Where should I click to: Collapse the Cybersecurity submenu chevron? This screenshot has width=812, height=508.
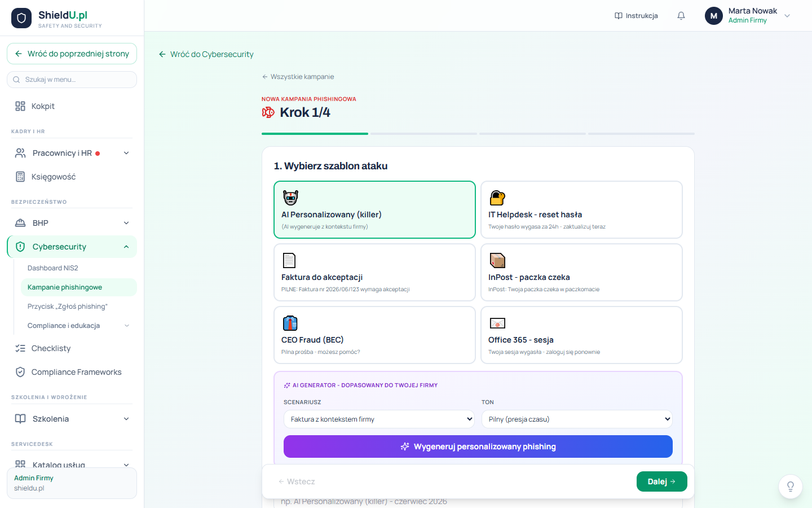point(126,247)
